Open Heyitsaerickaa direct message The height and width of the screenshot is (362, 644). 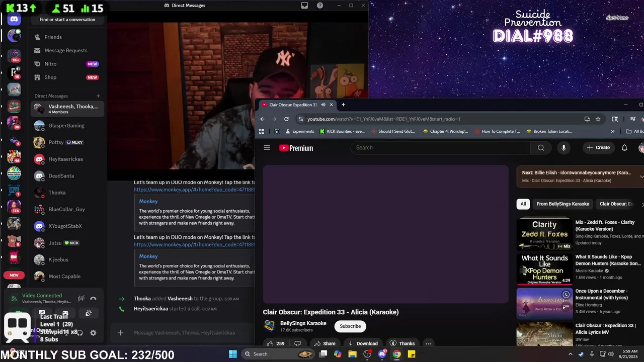pos(67,159)
